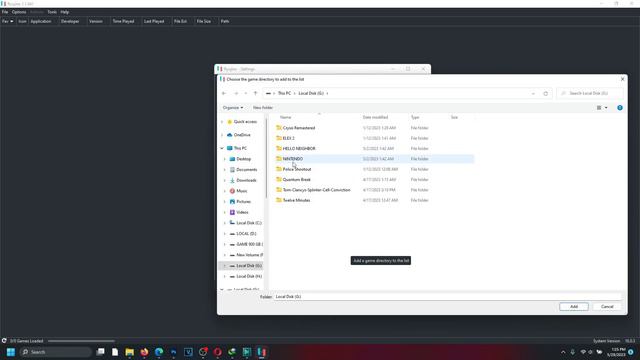This screenshot has height=360, width=640.
Task: Expand the Documents tree node
Action: (224, 170)
